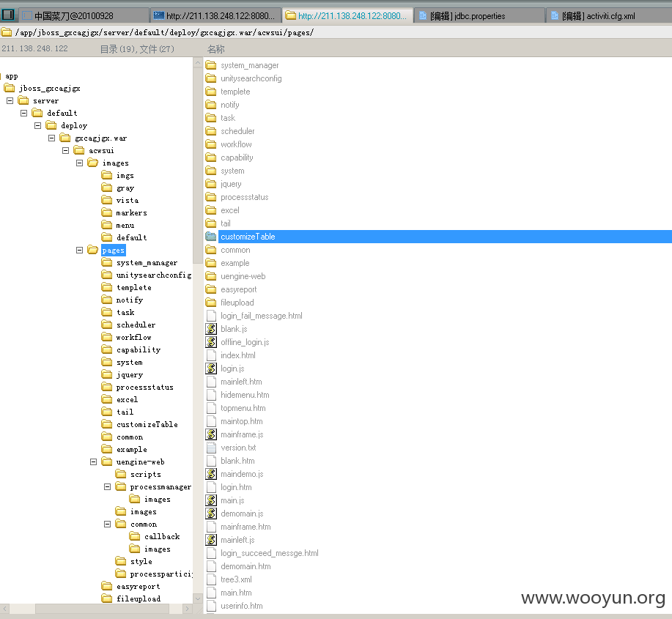
Task: Collapse the default node under server
Action: click(24, 113)
